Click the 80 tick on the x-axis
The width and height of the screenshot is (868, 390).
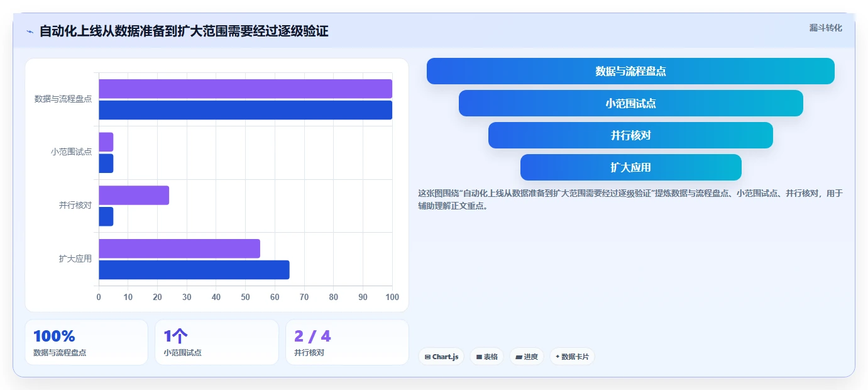point(333,297)
